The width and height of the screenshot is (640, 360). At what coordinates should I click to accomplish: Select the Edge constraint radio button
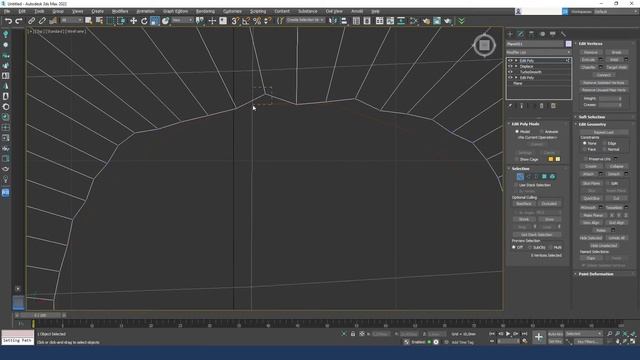[604, 143]
